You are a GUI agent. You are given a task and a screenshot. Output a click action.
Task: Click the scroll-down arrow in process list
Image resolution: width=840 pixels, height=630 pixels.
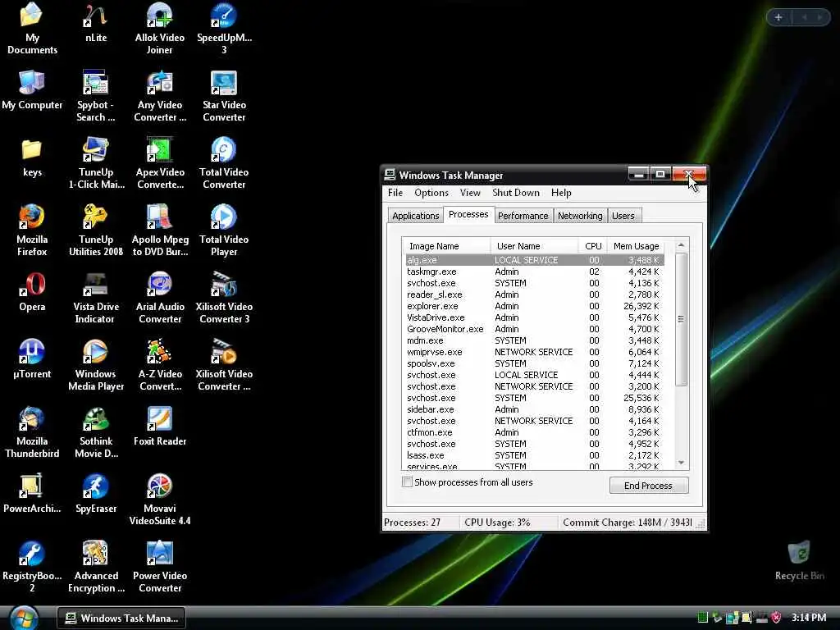click(681, 463)
